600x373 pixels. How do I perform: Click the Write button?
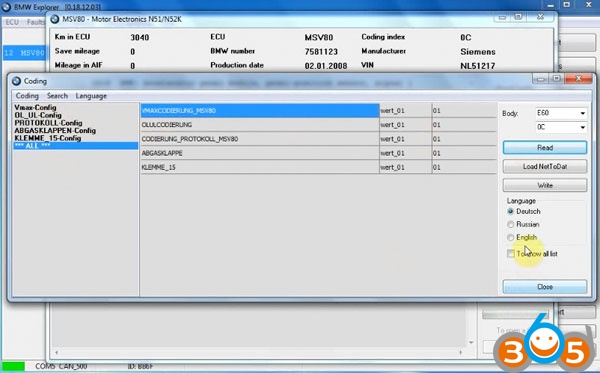[x=545, y=185]
